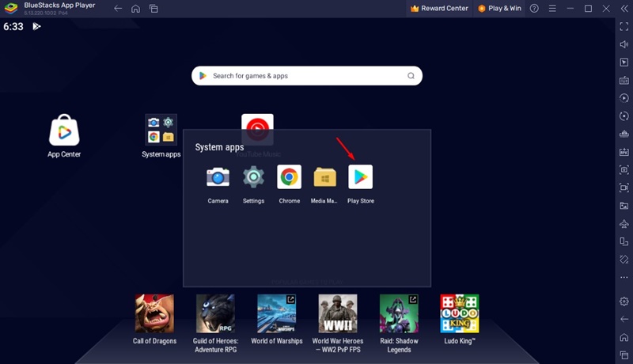Screen dimensions: 633x364
Task: Open World War Heroes WW2 game
Action: [x=338, y=313]
